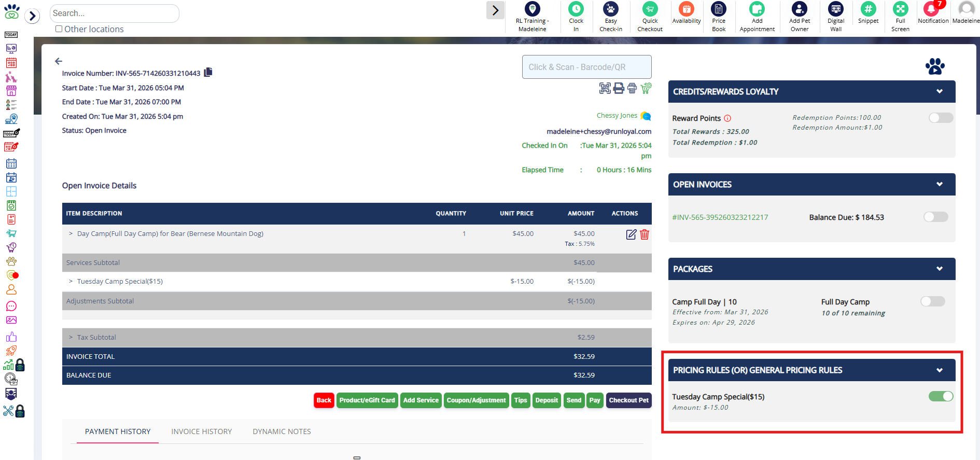Expand the Day Camp item row
Image resolution: width=980 pixels, height=460 pixels.
(x=71, y=234)
